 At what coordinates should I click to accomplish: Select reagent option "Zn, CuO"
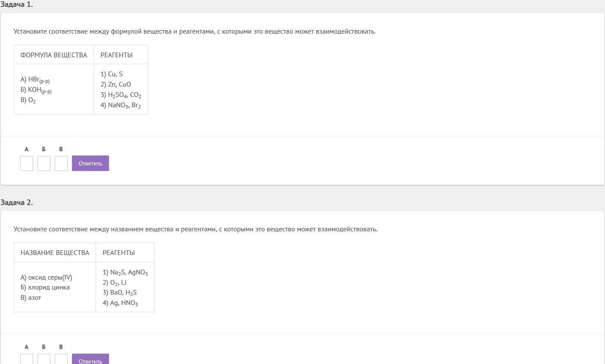click(x=116, y=84)
